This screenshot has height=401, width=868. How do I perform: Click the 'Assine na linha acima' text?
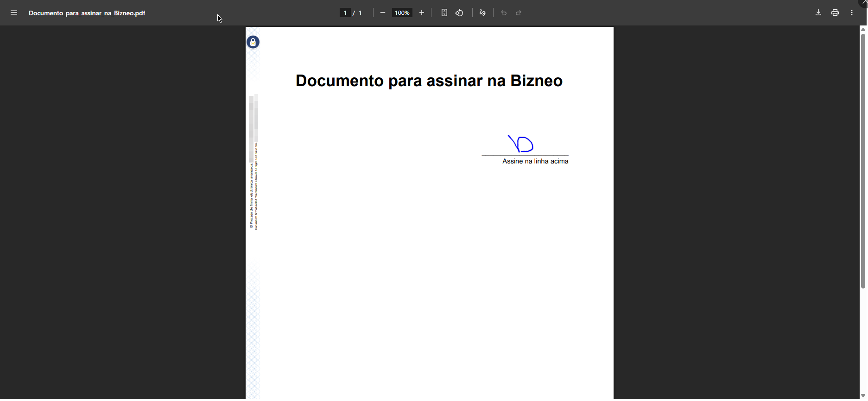point(535,162)
